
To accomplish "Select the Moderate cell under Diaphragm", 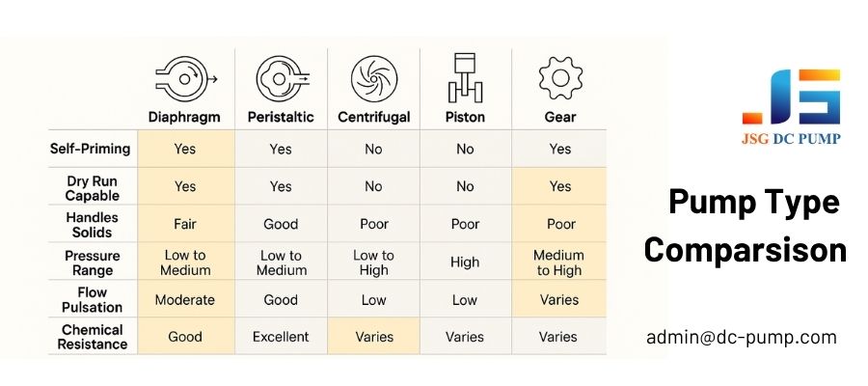I will [x=185, y=299].
